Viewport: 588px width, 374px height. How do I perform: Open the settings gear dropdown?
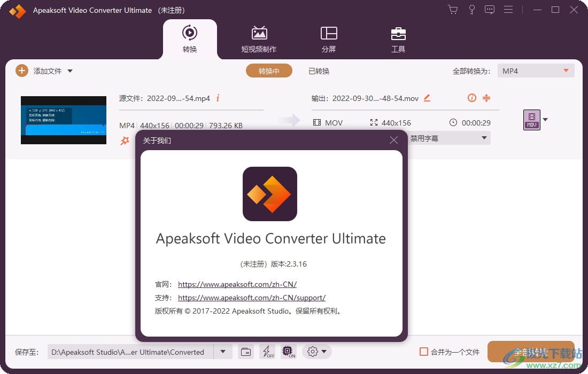click(317, 352)
